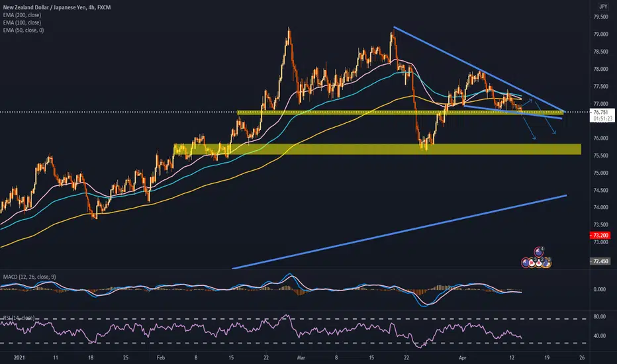The width and height of the screenshot is (617, 364).
Task: Click the bar countdown timer 01:51:23
Action: (x=602, y=118)
